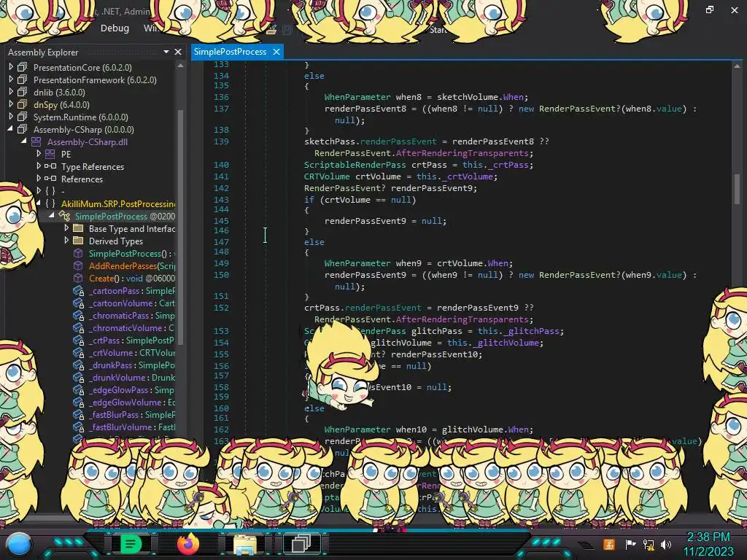Open the Assembly Explorer panel options dropdown
The image size is (747, 560).
166,52
